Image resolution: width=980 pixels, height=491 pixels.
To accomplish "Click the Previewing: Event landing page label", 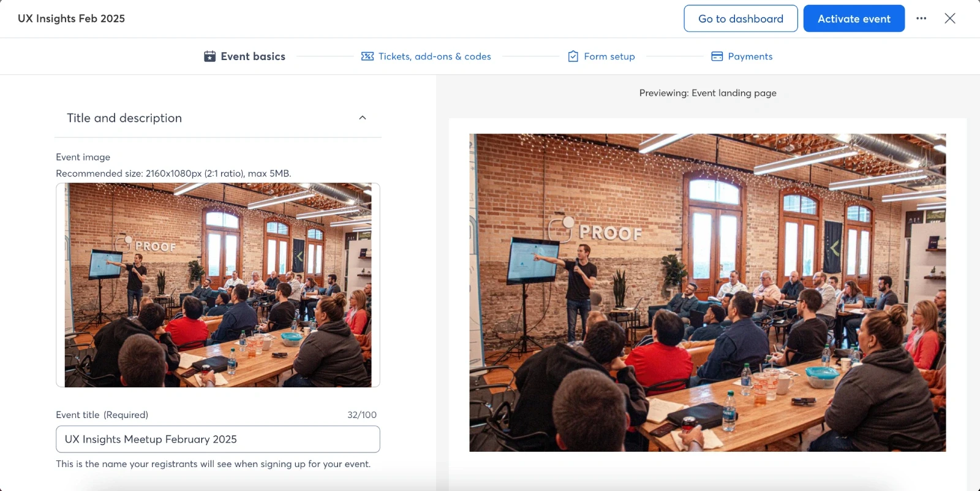I will pos(707,93).
